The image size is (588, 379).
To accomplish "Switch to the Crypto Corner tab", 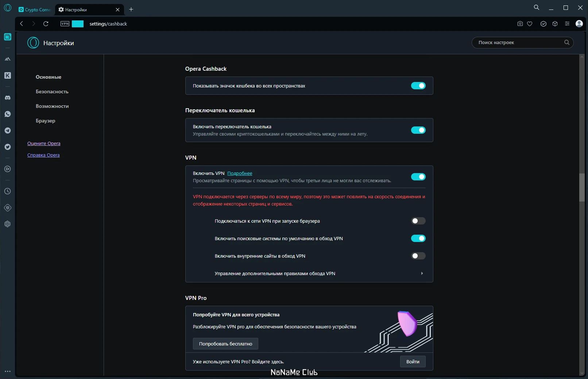I will (35, 10).
